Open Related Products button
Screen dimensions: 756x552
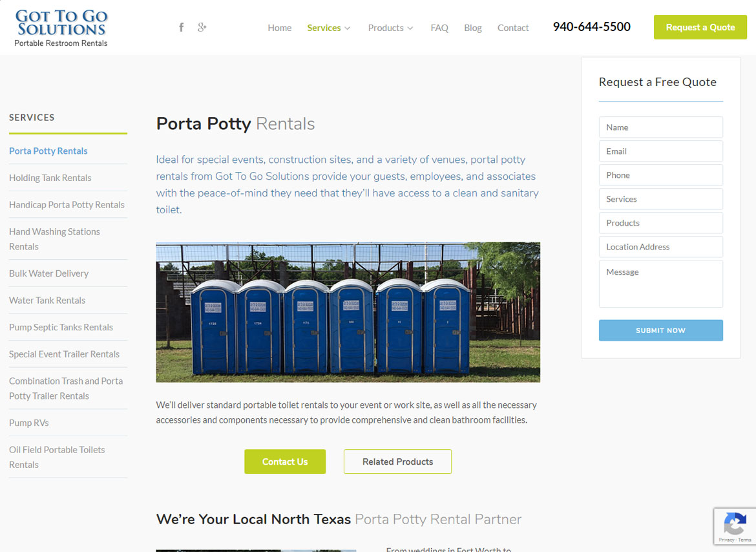pyautogui.click(x=398, y=462)
